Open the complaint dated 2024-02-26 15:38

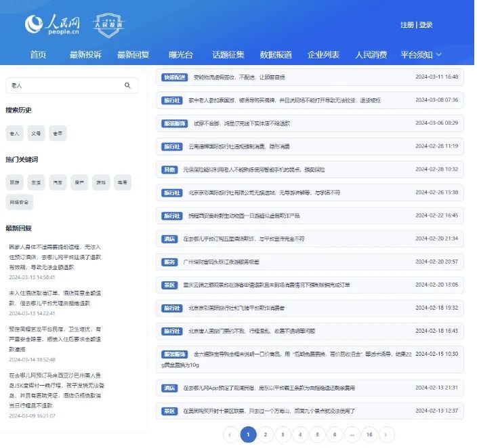coord(310,193)
